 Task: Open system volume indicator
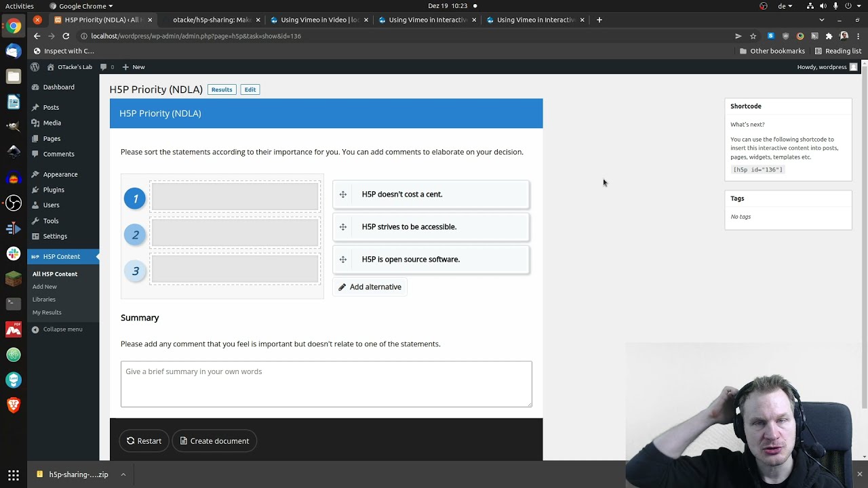[823, 6]
